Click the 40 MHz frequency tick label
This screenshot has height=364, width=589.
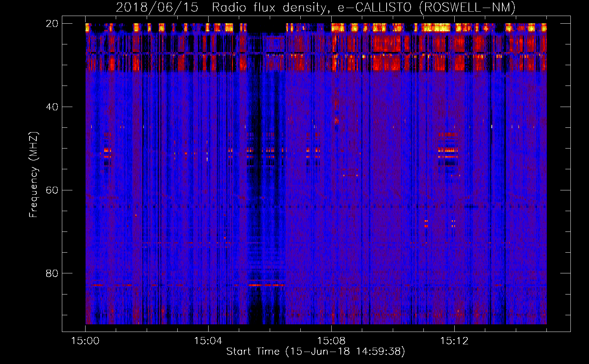(x=52, y=107)
